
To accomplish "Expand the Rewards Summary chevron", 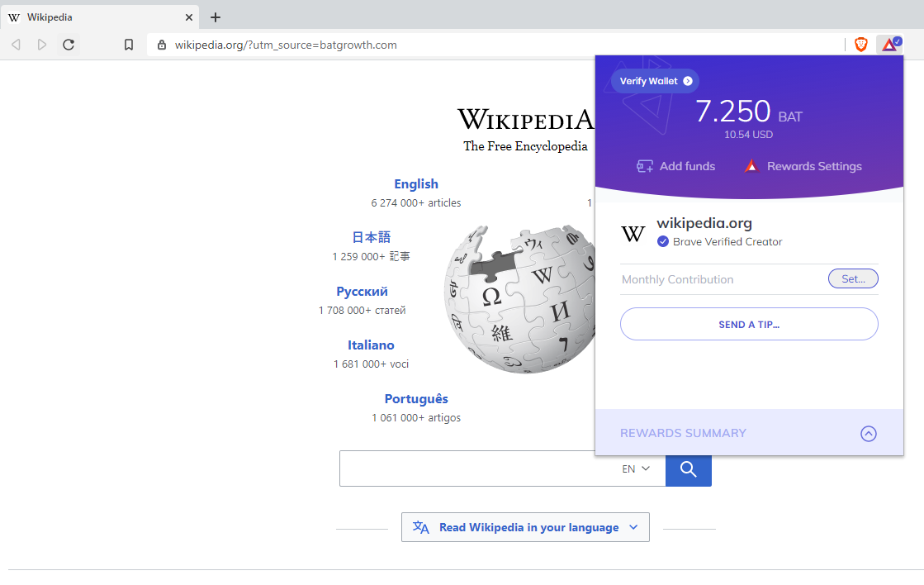I will [868, 434].
